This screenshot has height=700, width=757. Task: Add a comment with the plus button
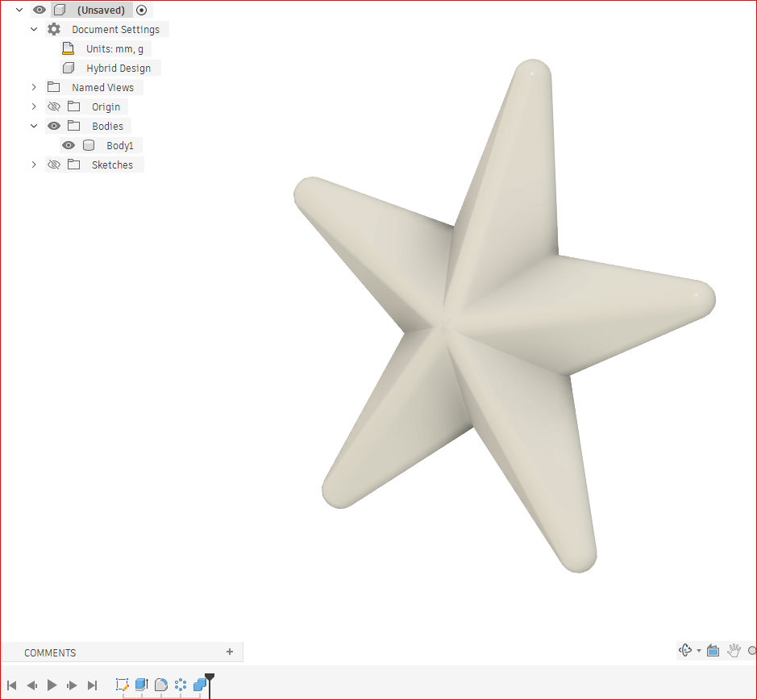point(230,652)
